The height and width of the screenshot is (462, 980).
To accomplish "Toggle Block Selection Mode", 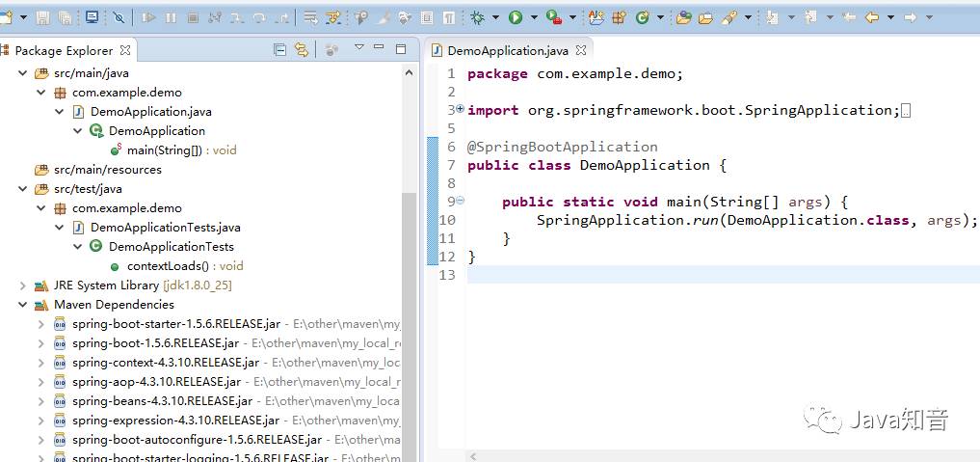I will tap(427, 18).
